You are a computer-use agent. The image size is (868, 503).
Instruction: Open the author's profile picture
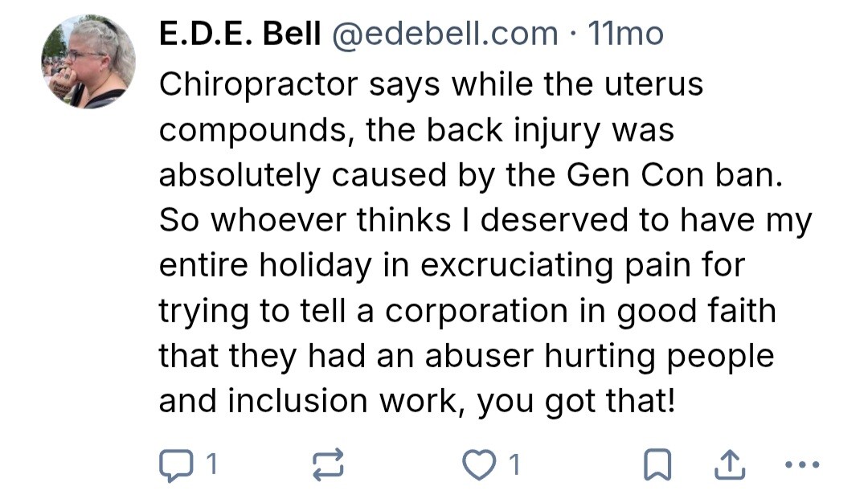pyautogui.click(x=88, y=62)
